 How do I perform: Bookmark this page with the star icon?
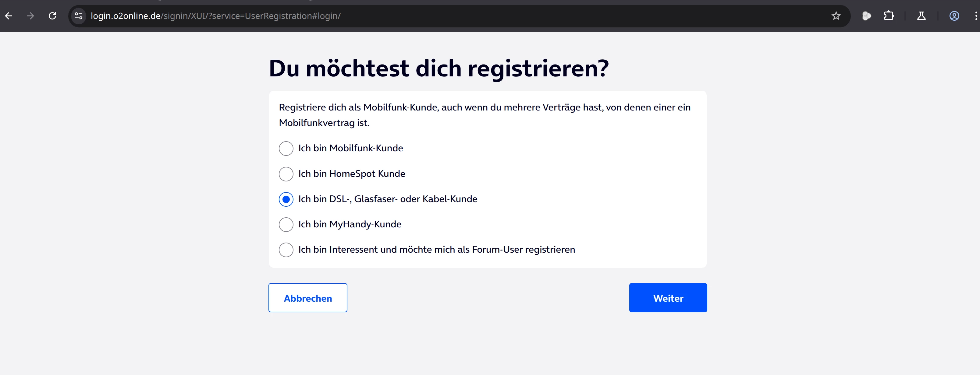coord(836,16)
